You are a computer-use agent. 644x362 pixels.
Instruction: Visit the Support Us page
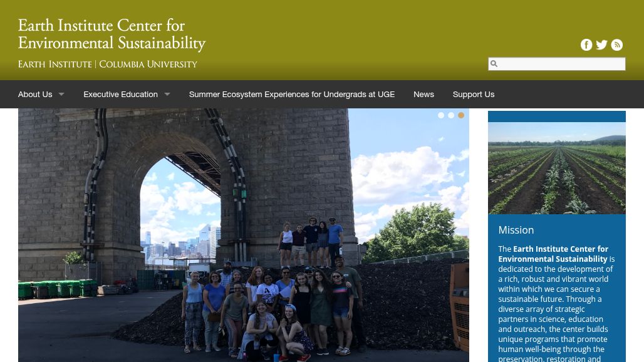pyautogui.click(x=474, y=95)
